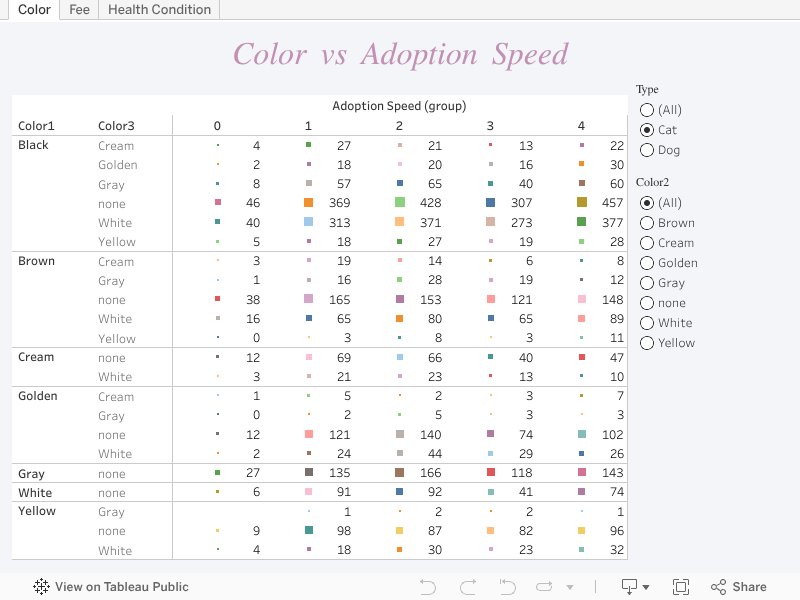The image size is (800, 600).
Task: Click the Undo arrow icon
Action: (428, 587)
